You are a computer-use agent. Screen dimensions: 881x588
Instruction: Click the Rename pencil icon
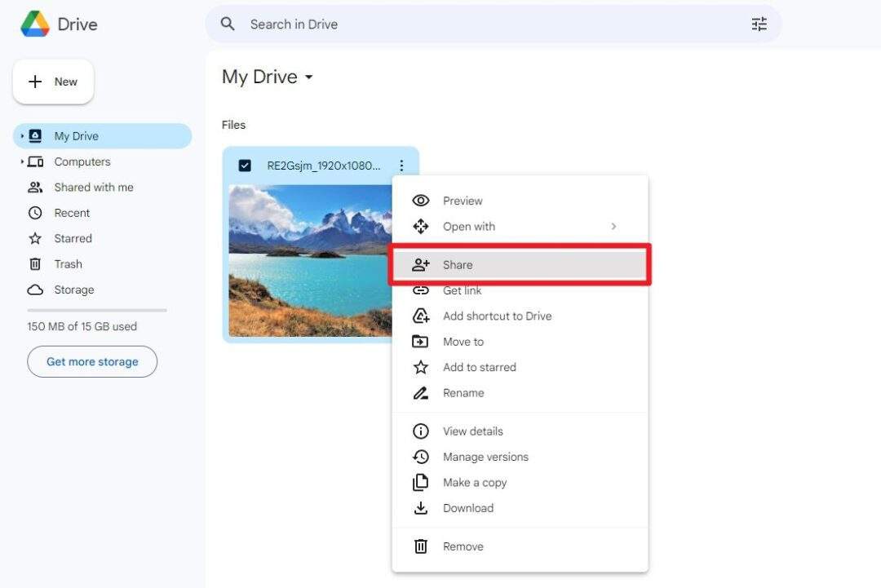click(421, 393)
